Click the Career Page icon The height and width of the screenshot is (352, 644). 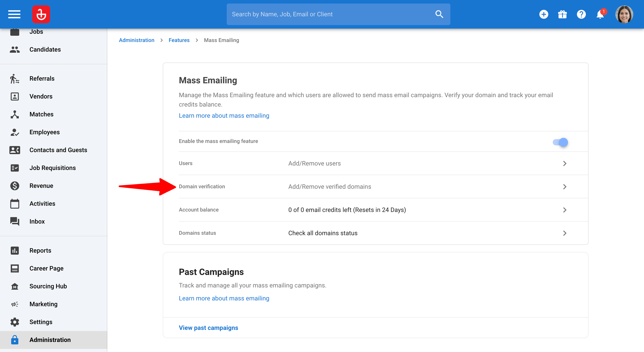15,268
